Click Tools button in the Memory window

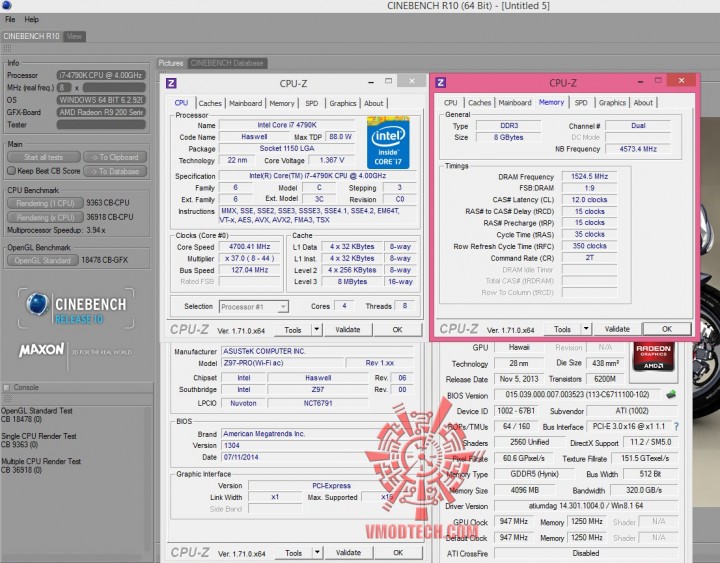click(x=562, y=329)
